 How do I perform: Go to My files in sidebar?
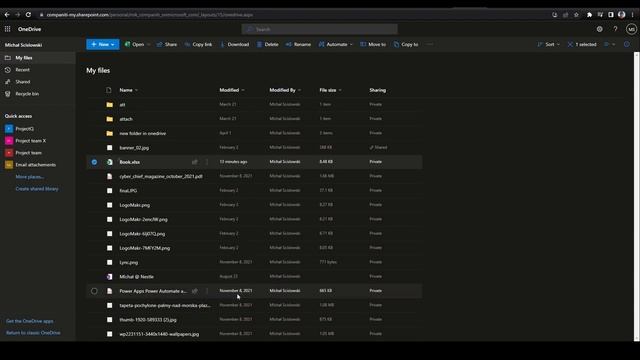(x=38, y=58)
